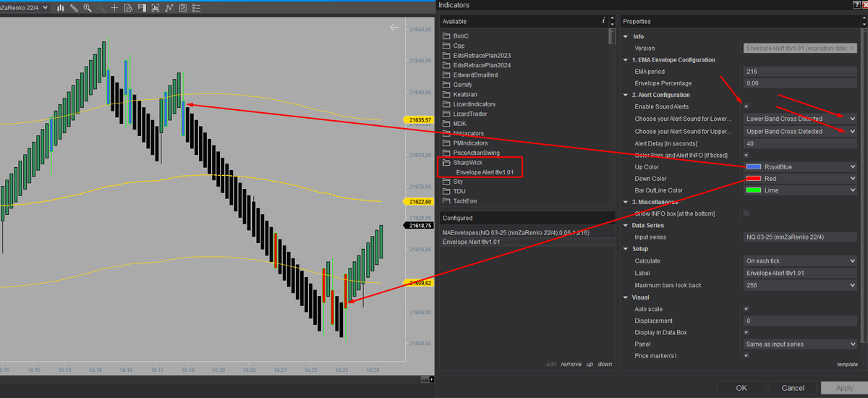
Task: Click the Alert Delay field showing 40
Action: 800,143
